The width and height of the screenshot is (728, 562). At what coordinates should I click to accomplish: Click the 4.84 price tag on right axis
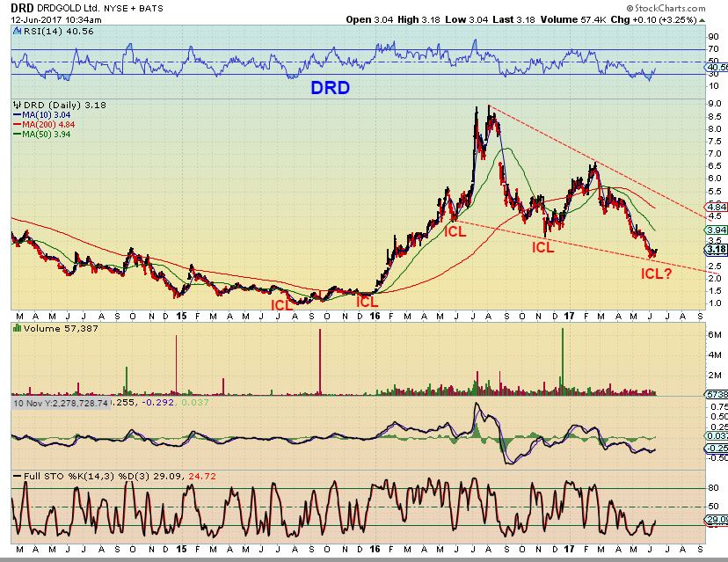(717, 207)
